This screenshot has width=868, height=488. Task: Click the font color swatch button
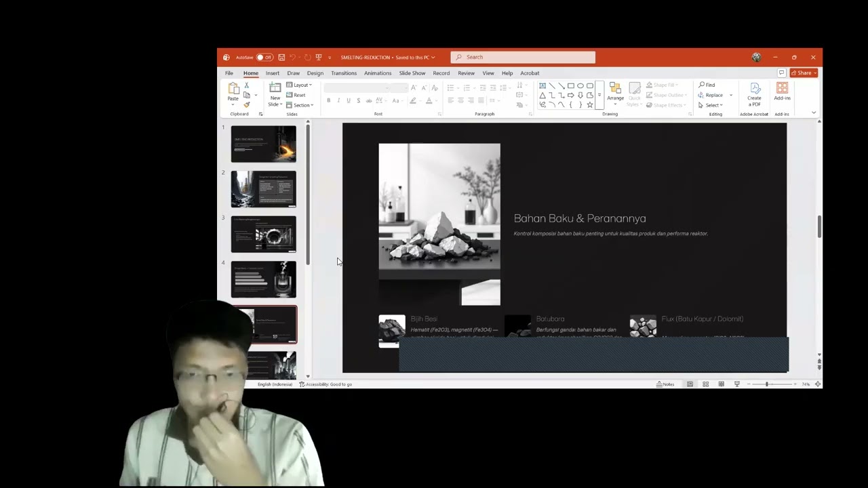[x=429, y=100]
